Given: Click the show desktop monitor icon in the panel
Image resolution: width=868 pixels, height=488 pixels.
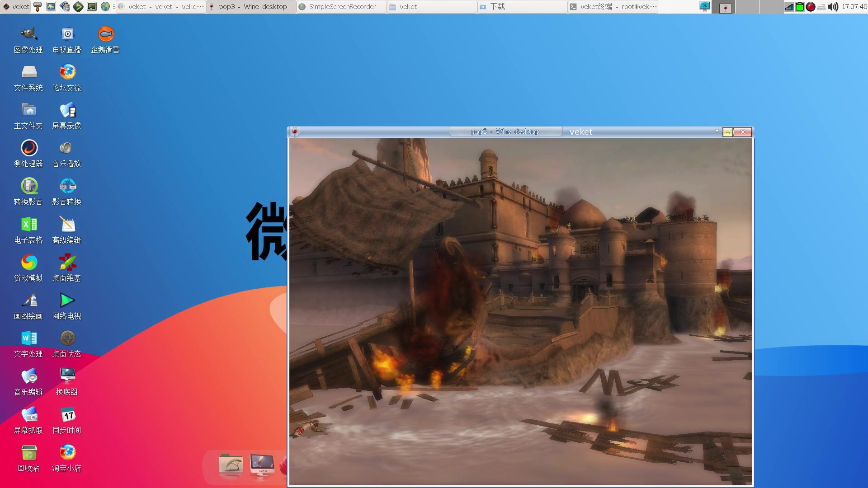Looking at the screenshot, I should 704,7.
